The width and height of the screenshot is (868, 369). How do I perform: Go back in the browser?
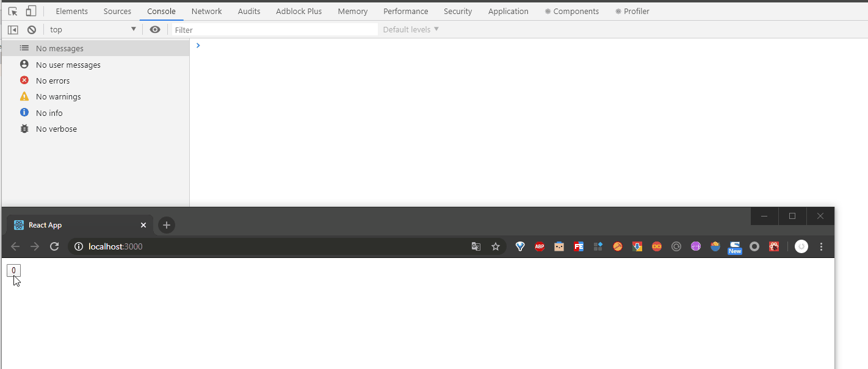coord(16,246)
